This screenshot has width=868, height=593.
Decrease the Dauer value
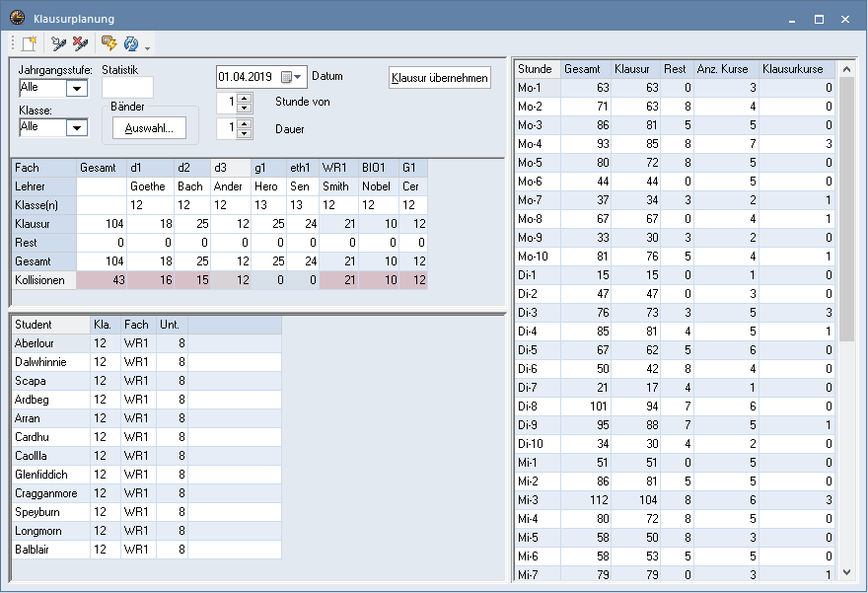pos(245,133)
